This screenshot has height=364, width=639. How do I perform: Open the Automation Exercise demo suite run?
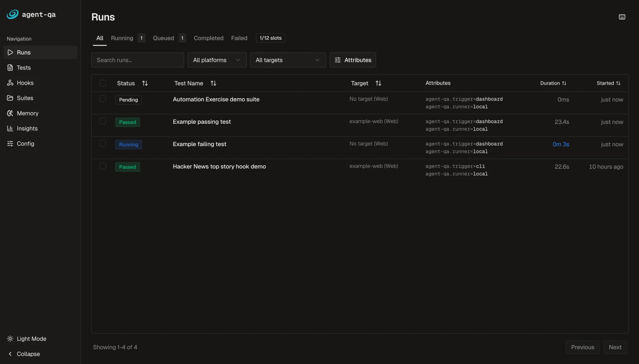(216, 99)
